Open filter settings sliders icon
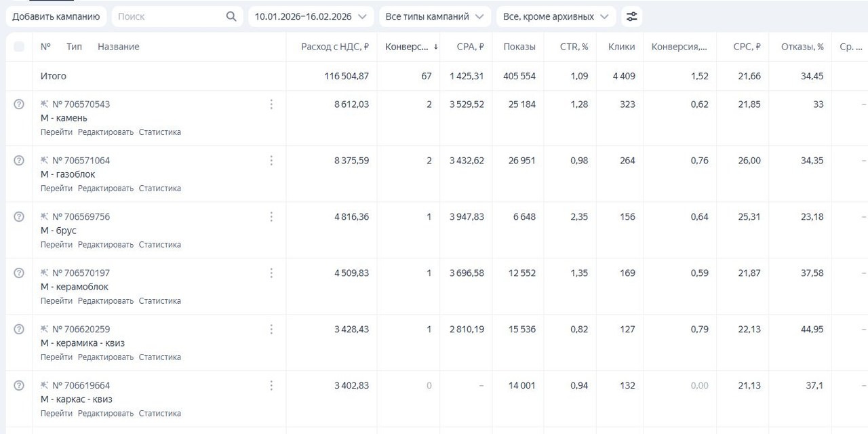Screen dimensions: 868x434 631,16
